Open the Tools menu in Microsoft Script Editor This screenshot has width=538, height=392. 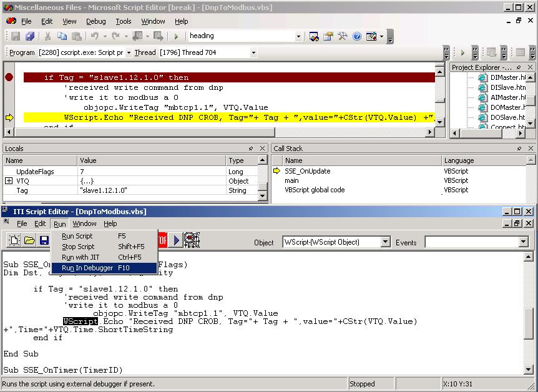(x=124, y=21)
